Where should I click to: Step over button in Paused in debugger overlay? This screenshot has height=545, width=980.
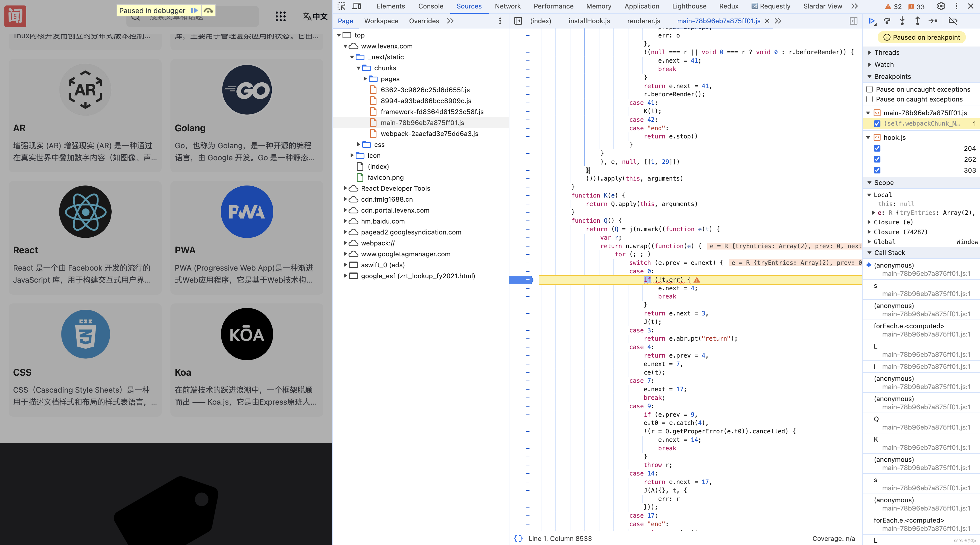click(208, 10)
